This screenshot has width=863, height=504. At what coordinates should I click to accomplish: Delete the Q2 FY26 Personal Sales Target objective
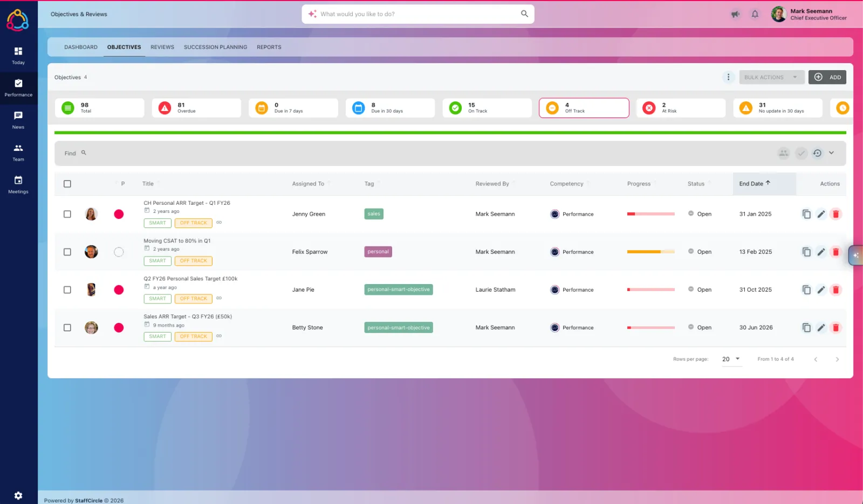835,289
